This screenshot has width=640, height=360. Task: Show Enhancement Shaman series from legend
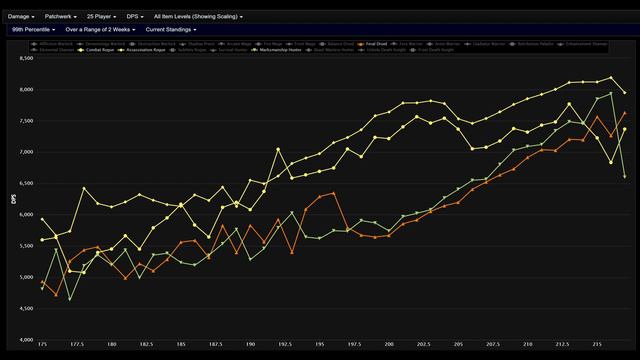(582, 44)
